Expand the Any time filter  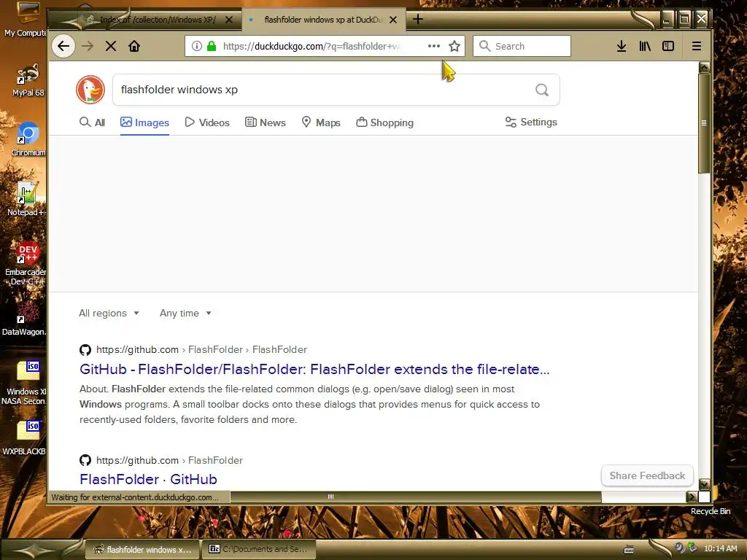click(x=186, y=313)
